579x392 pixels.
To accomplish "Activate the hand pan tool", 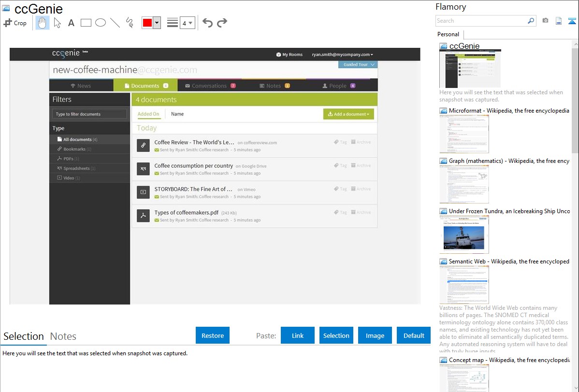I will [x=42, y=23].
